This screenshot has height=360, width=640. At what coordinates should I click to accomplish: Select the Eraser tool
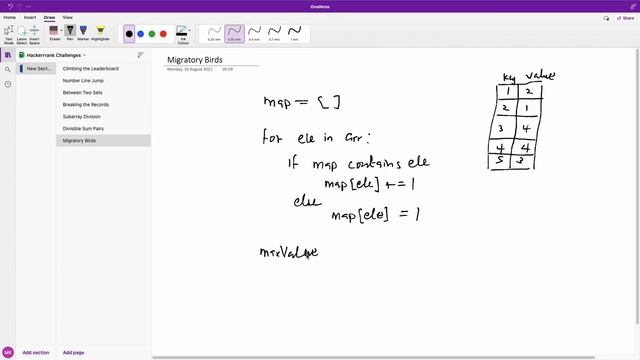pyautogui.click(x=54, y=33)
